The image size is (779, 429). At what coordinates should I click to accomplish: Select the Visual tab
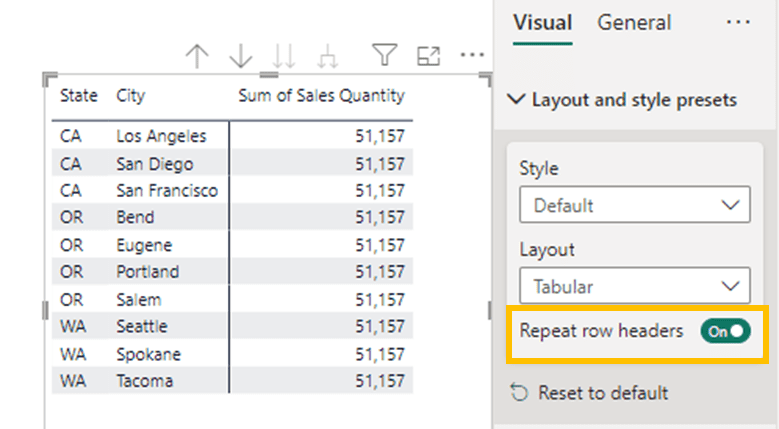coord(541,22)
